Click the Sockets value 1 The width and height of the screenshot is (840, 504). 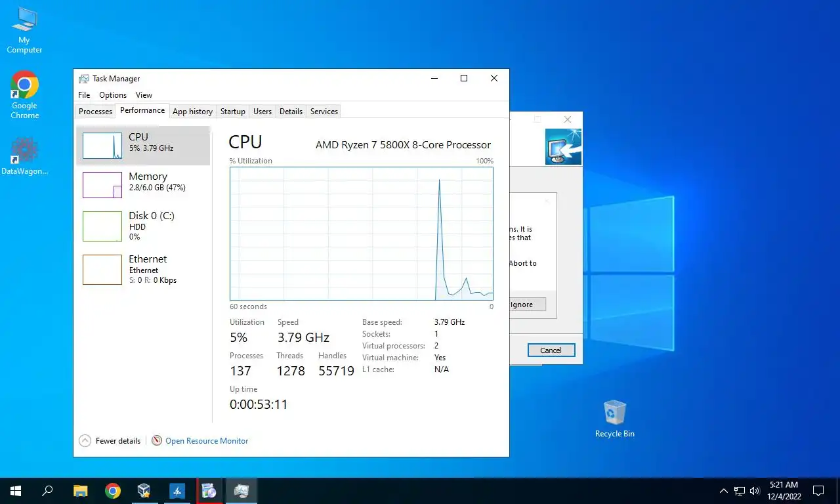(x=436, y=334)
